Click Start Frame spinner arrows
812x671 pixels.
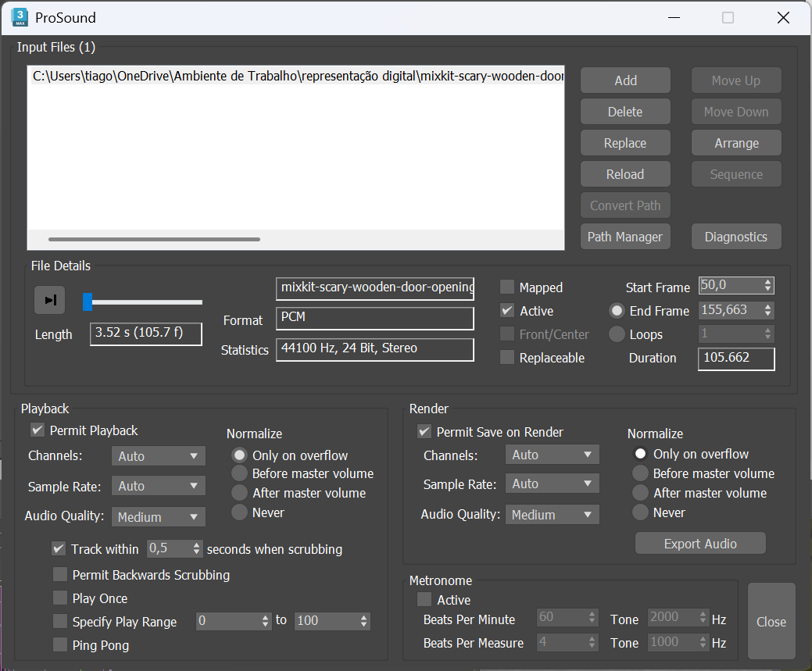(768, 286)
